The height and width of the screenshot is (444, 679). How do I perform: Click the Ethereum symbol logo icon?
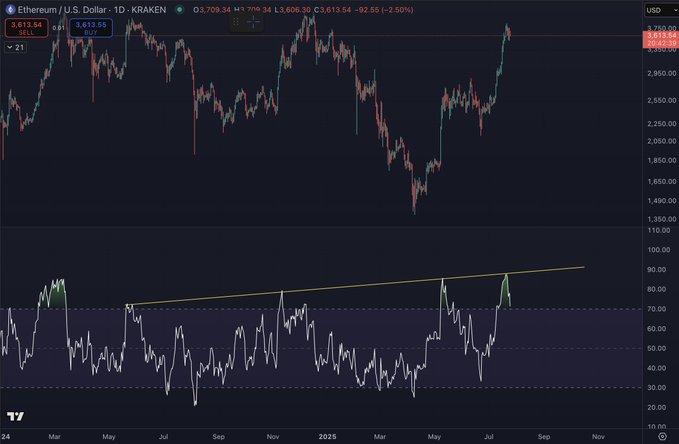(10, 10)
